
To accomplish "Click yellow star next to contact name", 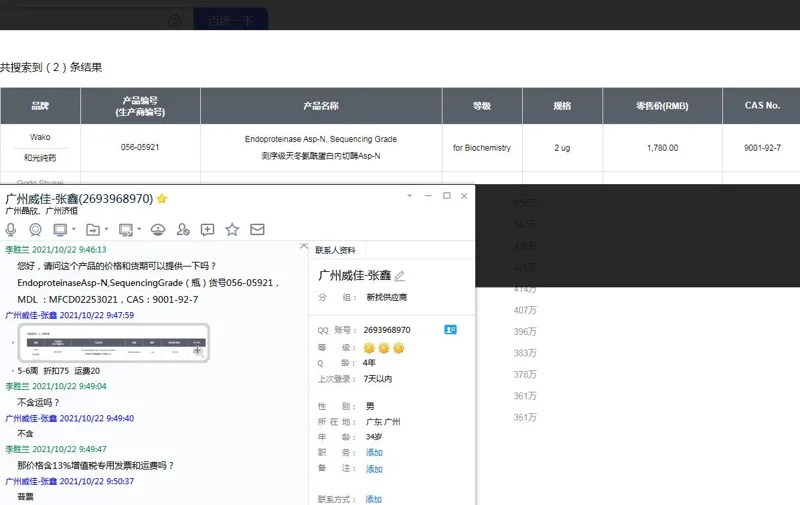I will (x=162, y=199).
